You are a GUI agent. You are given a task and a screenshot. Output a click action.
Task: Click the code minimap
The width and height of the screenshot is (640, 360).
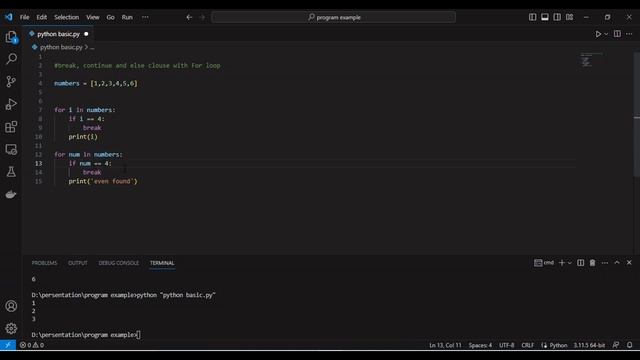click(x=591, y=60)
